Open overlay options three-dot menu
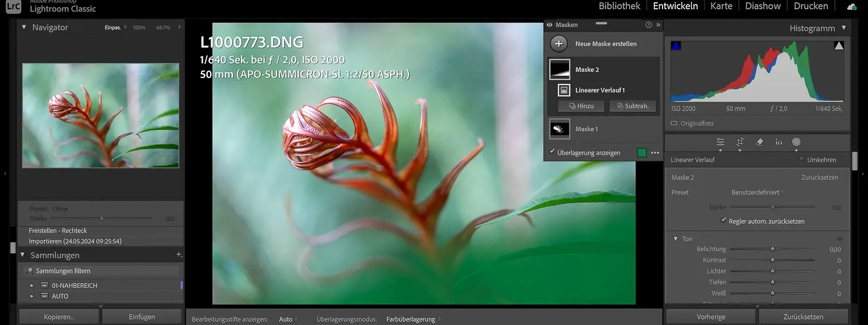Viewport: 868px width, 325px height. pos(654,153)
